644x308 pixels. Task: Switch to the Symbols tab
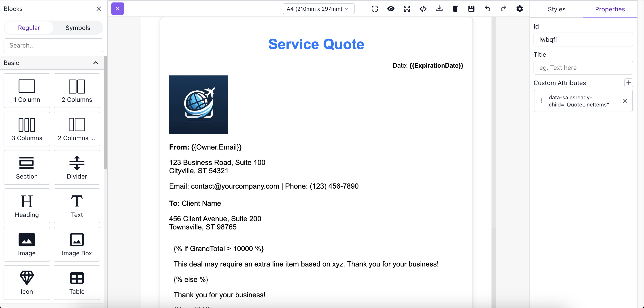click(x=78, y=28)
